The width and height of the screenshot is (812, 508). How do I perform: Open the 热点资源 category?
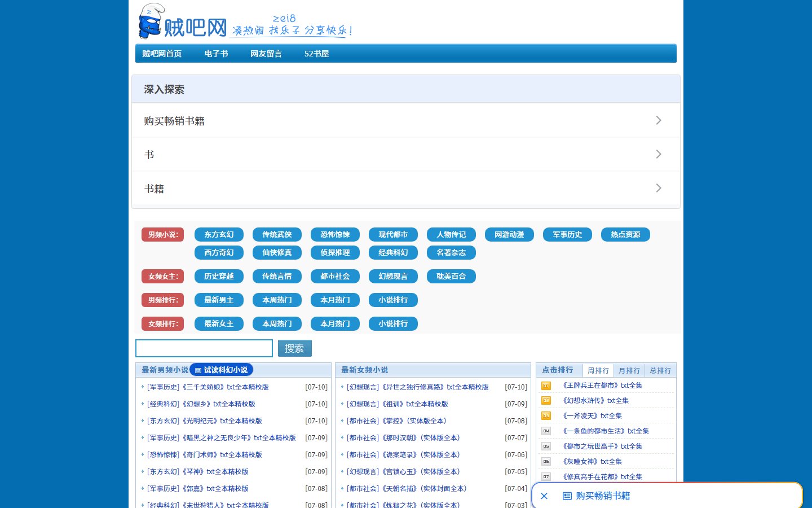click(x=625, y=235)
